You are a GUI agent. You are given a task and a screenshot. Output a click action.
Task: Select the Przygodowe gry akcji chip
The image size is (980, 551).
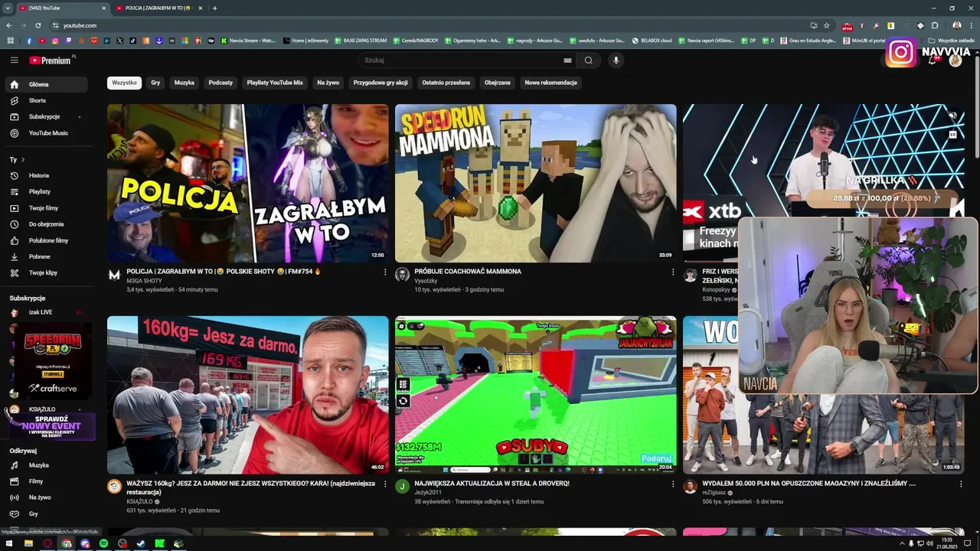coord(381,83)
